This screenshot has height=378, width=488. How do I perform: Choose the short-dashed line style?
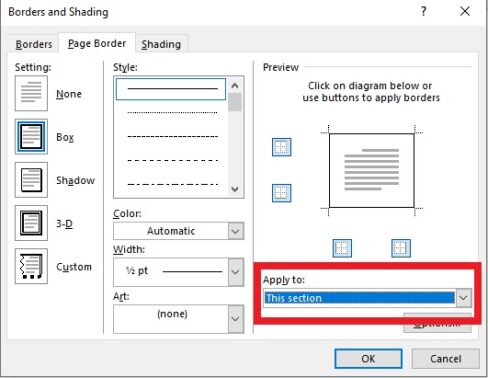tap(172, 137)
